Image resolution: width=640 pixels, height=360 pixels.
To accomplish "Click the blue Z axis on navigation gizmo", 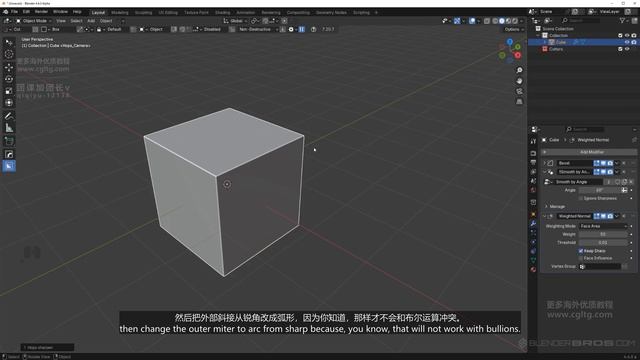I will click(510, 42).
